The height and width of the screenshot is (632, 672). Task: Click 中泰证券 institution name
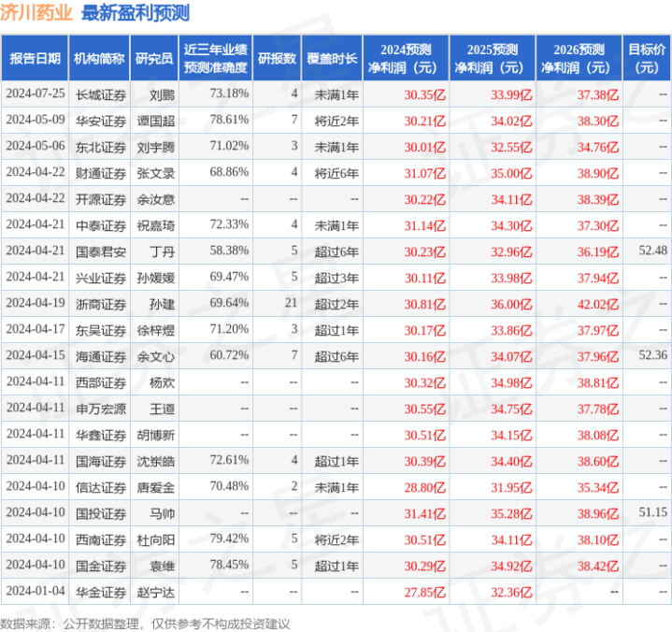click(101, 225)
